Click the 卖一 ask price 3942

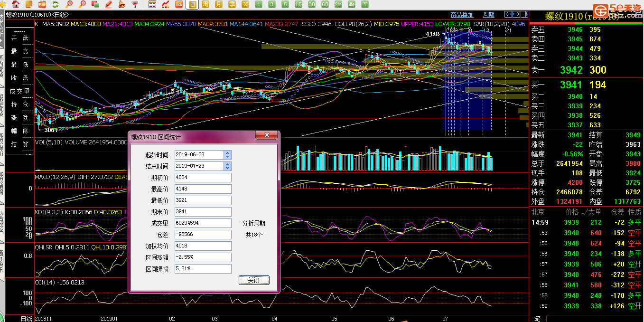pyautogui.click(x=570, y=70)
